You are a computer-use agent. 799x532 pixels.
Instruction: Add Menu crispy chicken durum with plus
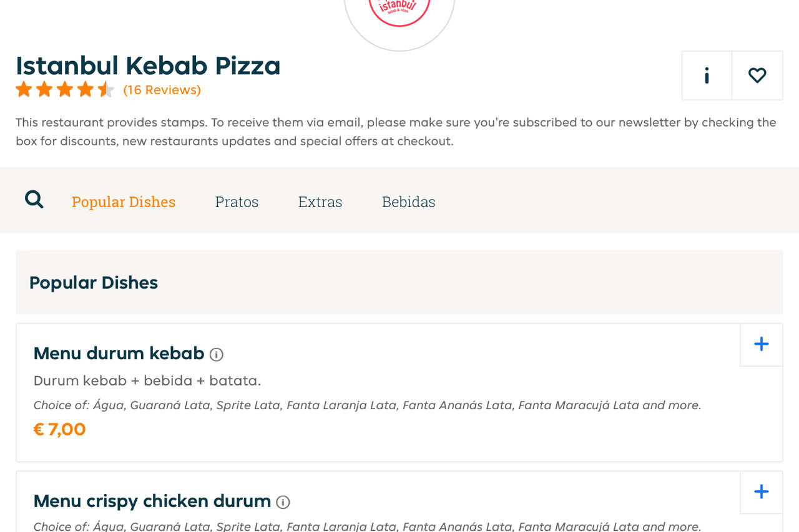click(x=761, y=492)
